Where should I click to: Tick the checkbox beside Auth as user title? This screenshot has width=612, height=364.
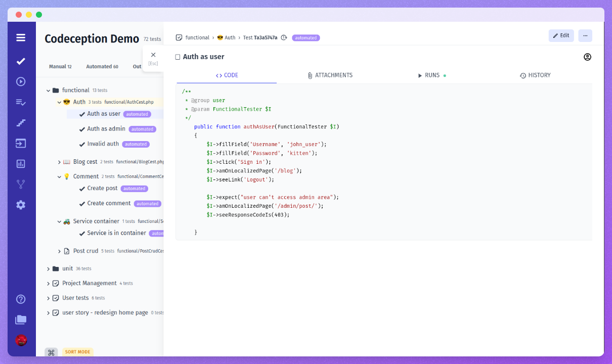tap(178, 57)
